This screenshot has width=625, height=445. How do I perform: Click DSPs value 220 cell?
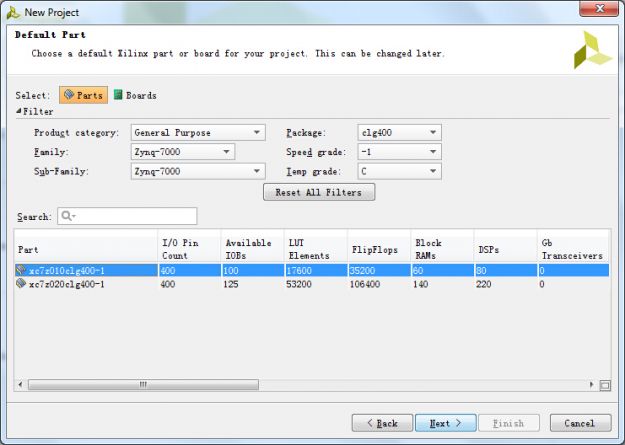click(483, 284)
